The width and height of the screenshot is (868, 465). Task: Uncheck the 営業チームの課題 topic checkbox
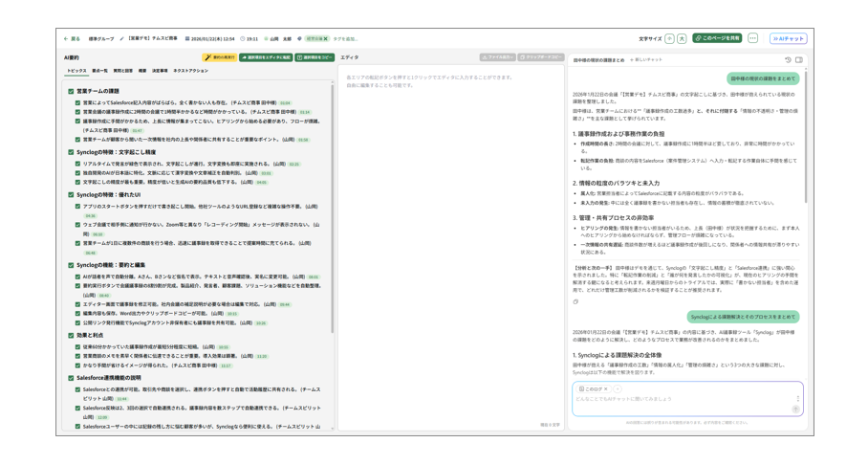(71, 92)
